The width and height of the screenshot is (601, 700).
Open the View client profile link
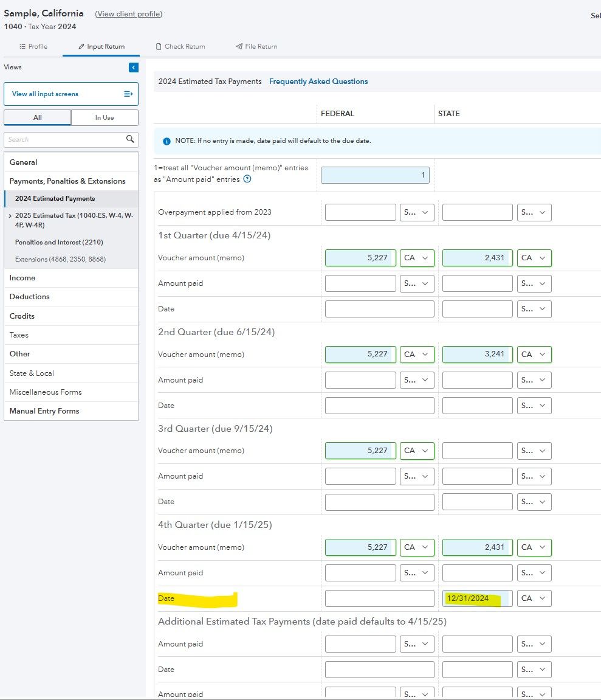click(129, 13)
